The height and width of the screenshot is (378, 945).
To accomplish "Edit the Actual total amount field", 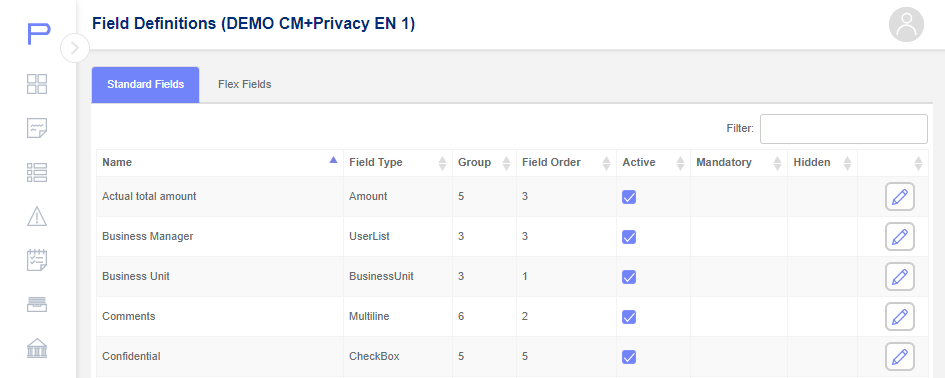I will [900, 197].
